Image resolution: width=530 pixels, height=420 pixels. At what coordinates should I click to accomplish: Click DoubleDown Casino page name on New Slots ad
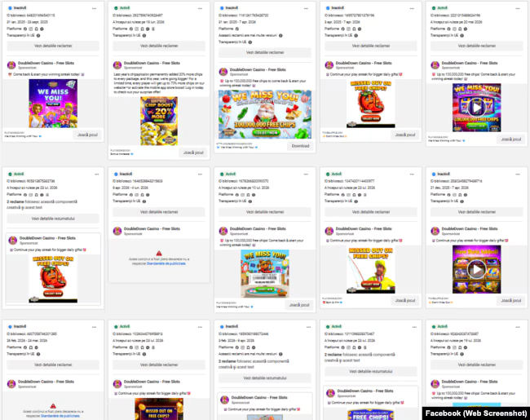pos(470,228)
